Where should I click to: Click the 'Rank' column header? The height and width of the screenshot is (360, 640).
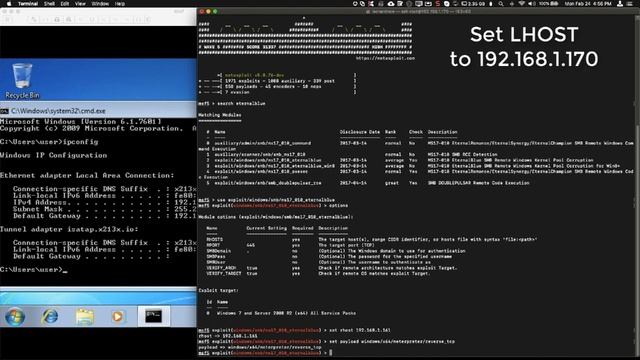(x=390, y=132)
